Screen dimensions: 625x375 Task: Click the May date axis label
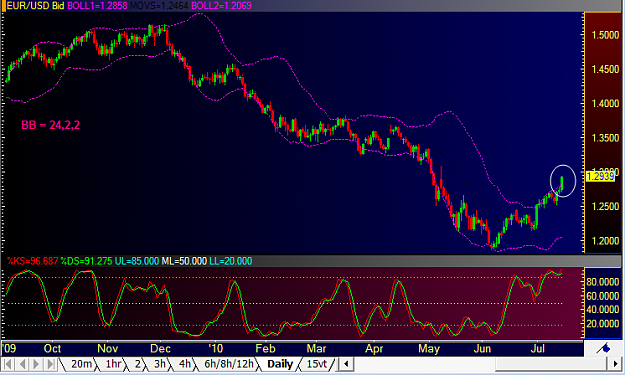coord(428,349)
